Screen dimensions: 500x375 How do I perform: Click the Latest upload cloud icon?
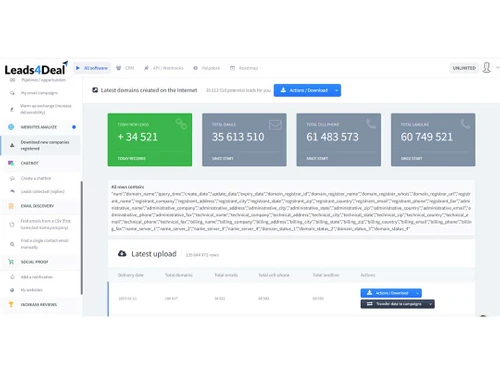122,254
